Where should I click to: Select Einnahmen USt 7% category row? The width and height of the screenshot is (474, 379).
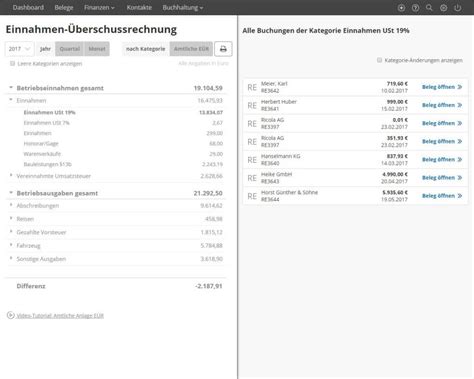123,123
